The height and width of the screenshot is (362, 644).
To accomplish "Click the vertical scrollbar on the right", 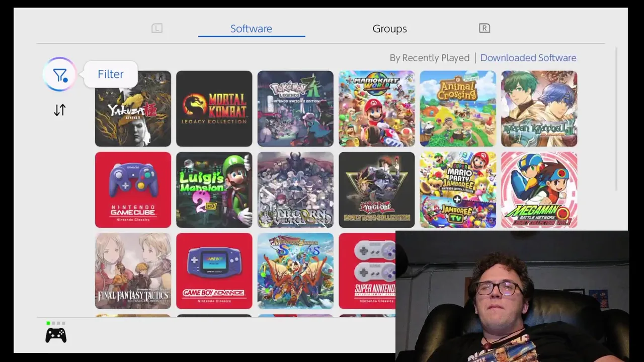I will (617, 120).
